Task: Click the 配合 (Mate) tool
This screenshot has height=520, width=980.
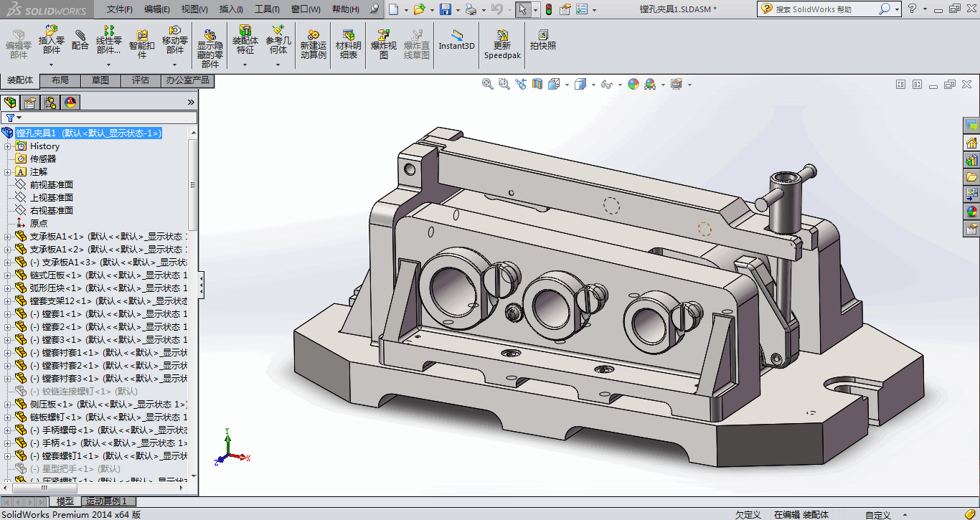Action: pyautogui.click(x=80, y=39)
